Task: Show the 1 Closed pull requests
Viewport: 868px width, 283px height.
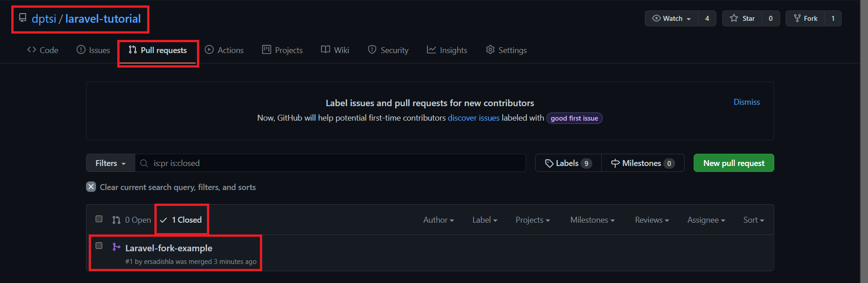Action: point(181,220)
